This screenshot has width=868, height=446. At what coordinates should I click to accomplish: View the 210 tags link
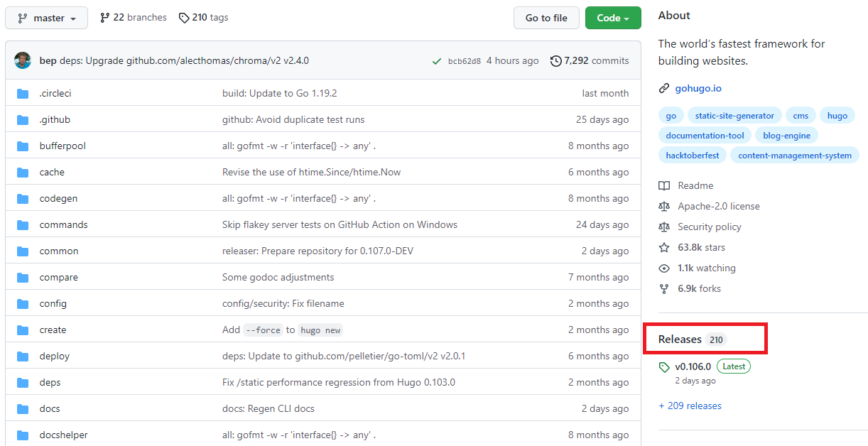tap(203, 17)
